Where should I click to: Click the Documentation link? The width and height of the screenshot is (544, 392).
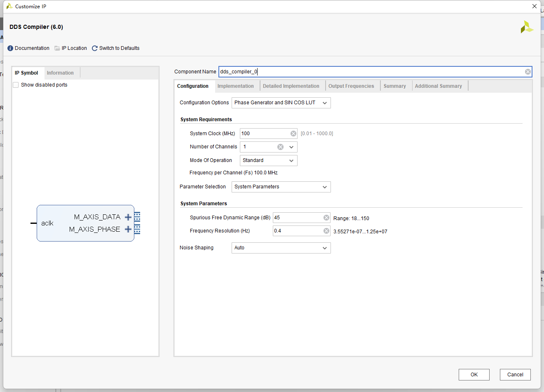tap(32, 48)
